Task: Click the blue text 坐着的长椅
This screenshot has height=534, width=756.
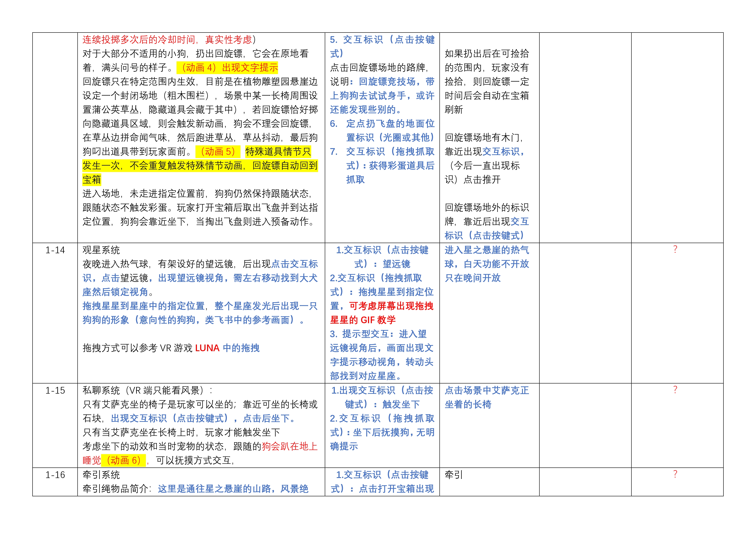Action: (468, 404)
